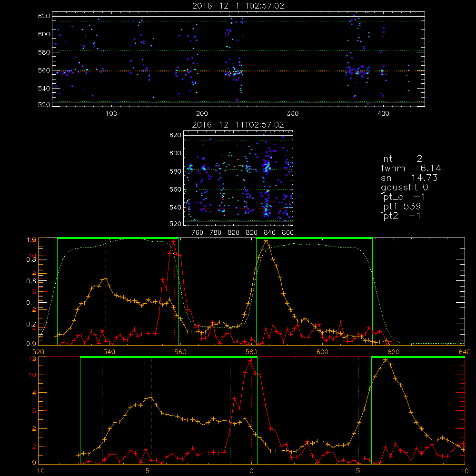Viewport: 476px width, 476px height.
Task: Select x-axis label 800 on middle plot
Action: (233, 233)
